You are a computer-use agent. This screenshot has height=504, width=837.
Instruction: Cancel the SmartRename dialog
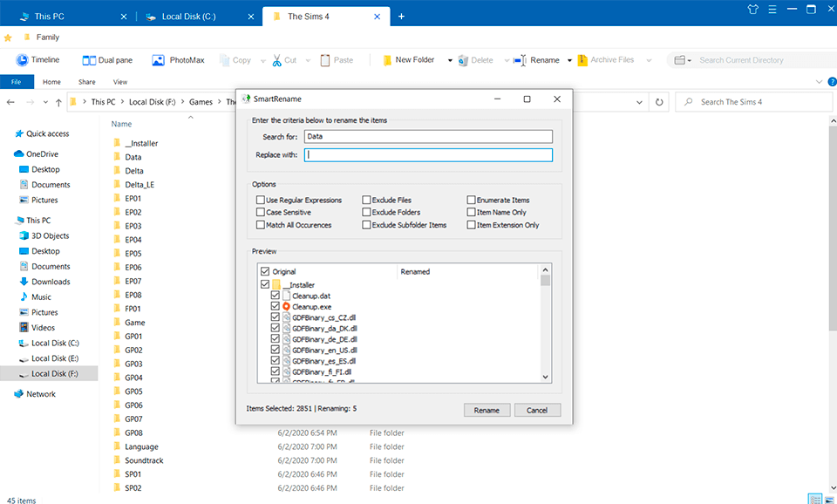537,410
